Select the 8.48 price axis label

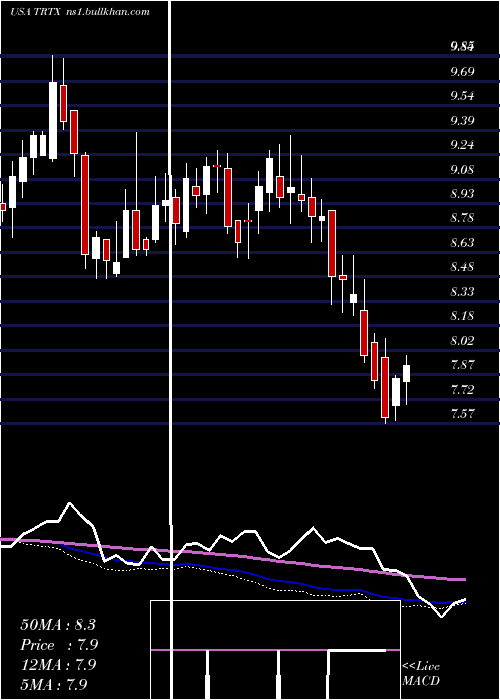click(463, 267)
